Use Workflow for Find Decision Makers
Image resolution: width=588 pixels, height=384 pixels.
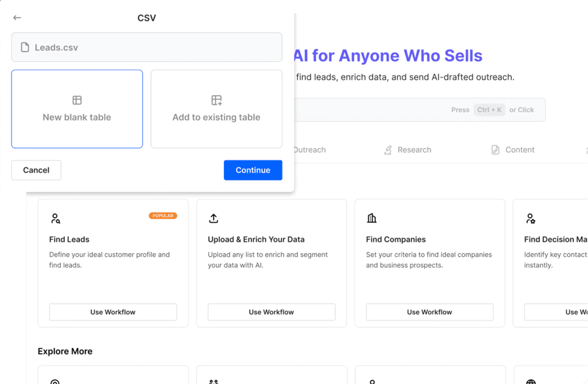click(556, 312)
